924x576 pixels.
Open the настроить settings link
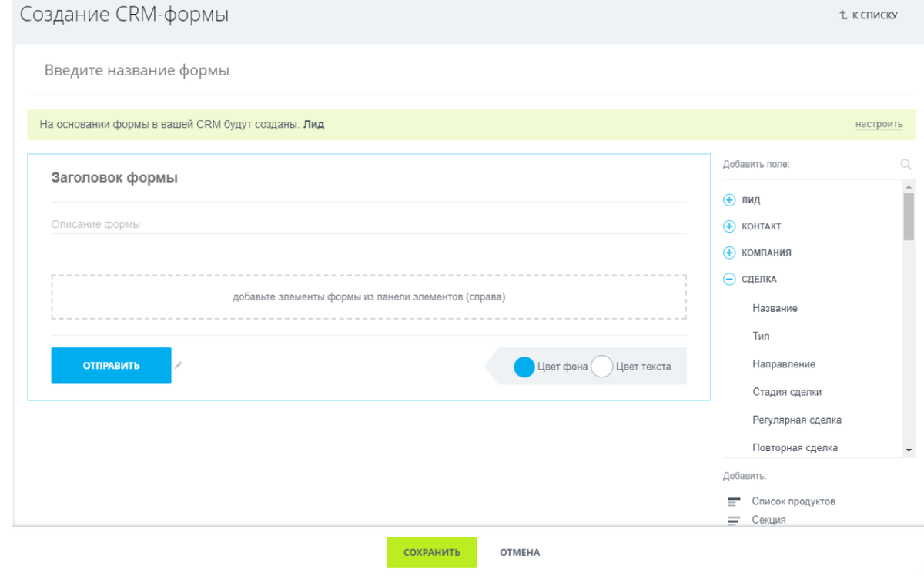coord(879,124)
